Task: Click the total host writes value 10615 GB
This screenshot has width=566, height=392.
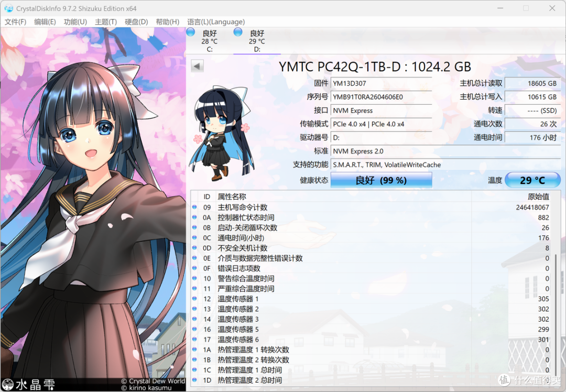Action: coord(532,97)
